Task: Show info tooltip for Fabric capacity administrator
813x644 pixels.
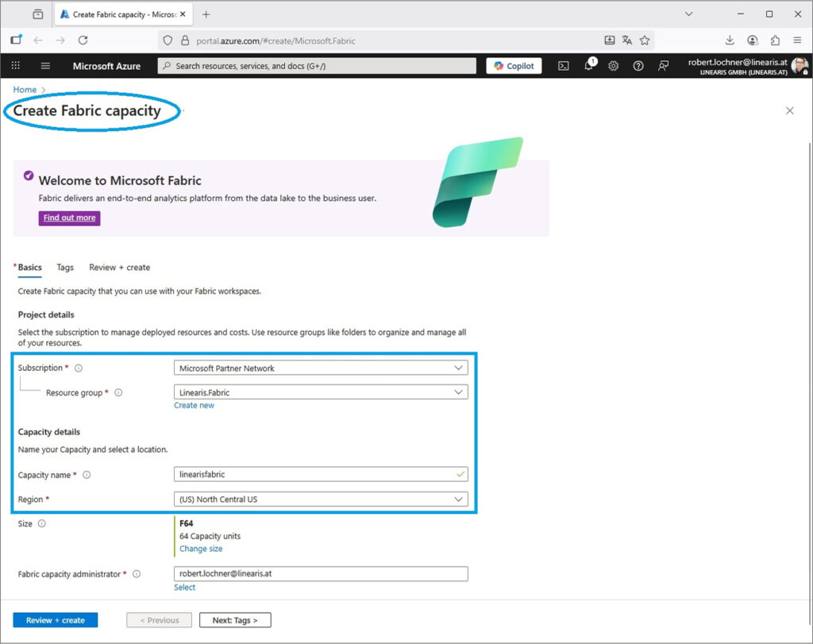Action: click(137, 574)
